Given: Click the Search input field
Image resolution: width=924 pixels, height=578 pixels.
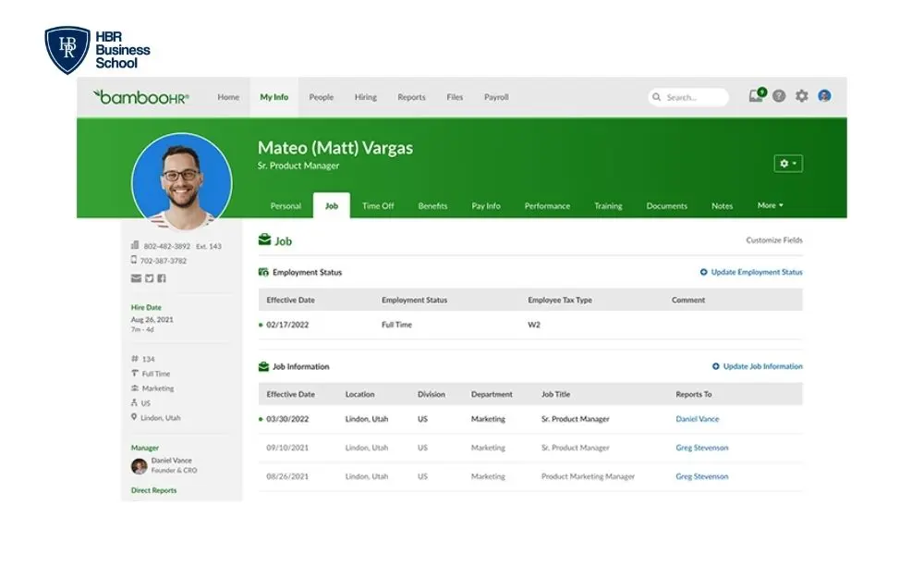Looking at the screenshot, I should point(688,97).
